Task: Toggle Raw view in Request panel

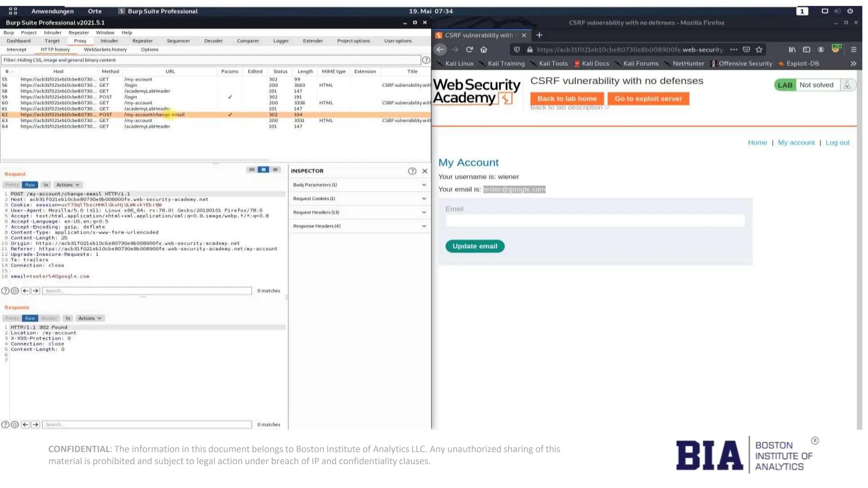Action: pyautogui.click(x=30, y=185)
